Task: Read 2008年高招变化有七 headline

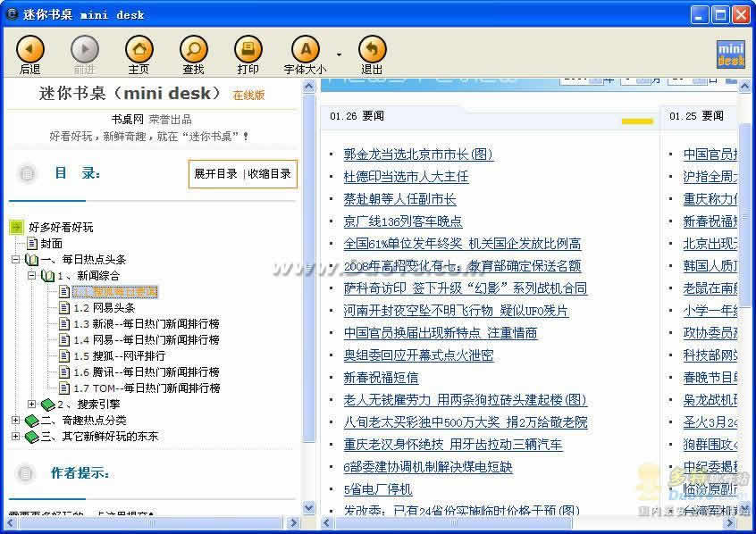Action: pyautogui.click(x=462, y=266)
